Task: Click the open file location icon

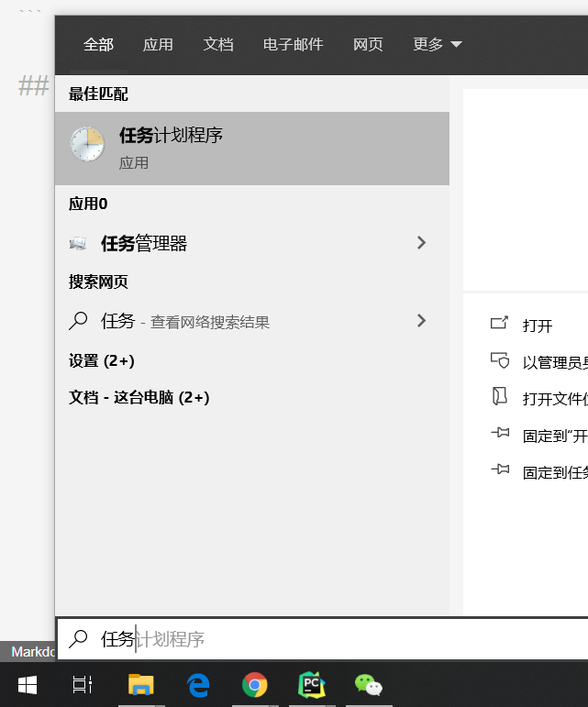Action: coord(499,396)
